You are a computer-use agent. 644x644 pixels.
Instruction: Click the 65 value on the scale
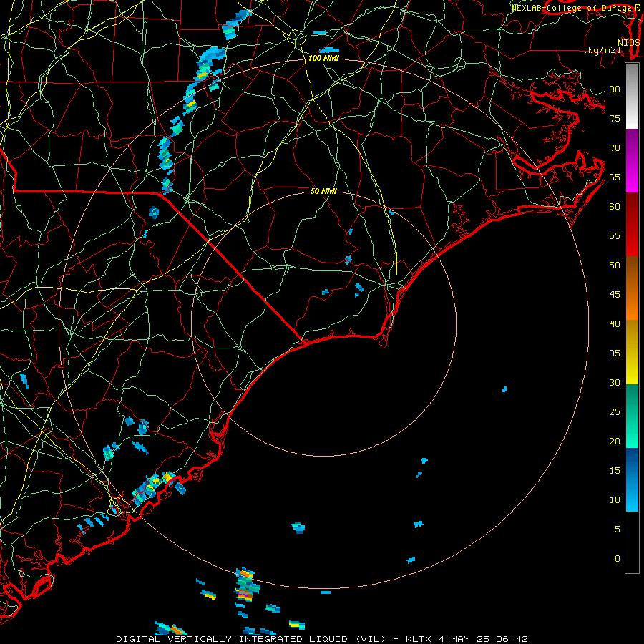[615, 177]
